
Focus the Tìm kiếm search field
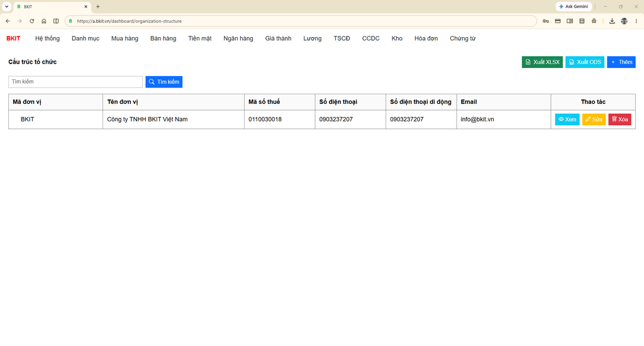(75, 82)
